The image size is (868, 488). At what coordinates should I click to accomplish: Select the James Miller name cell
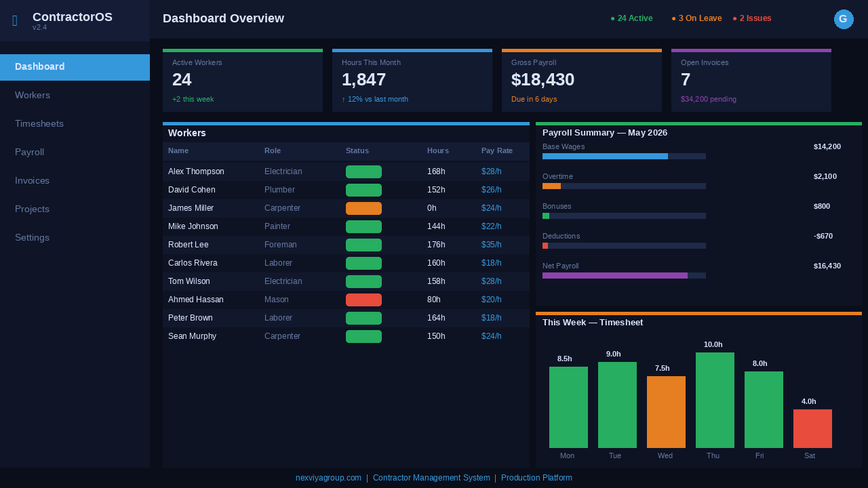pos(191,208)
